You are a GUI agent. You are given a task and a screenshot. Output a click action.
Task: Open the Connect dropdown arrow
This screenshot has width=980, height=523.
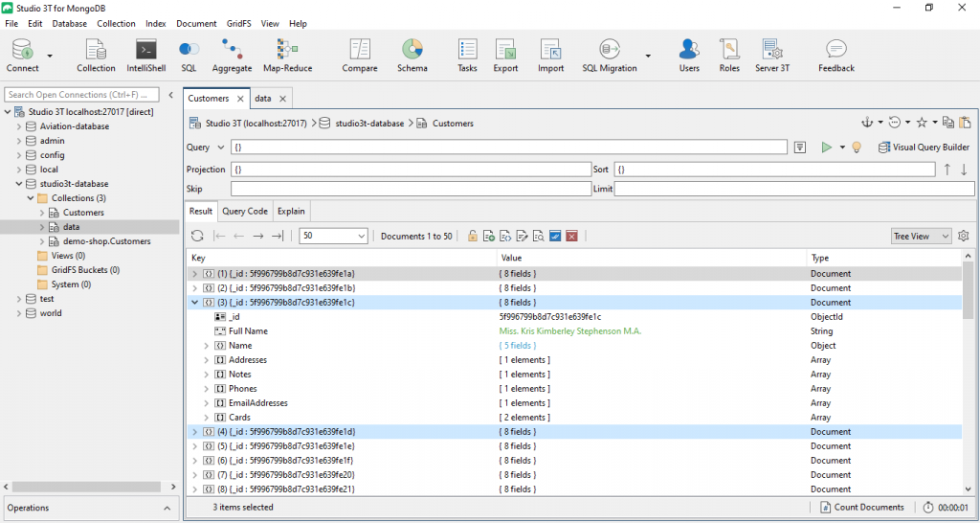click(x=50, y=56)
